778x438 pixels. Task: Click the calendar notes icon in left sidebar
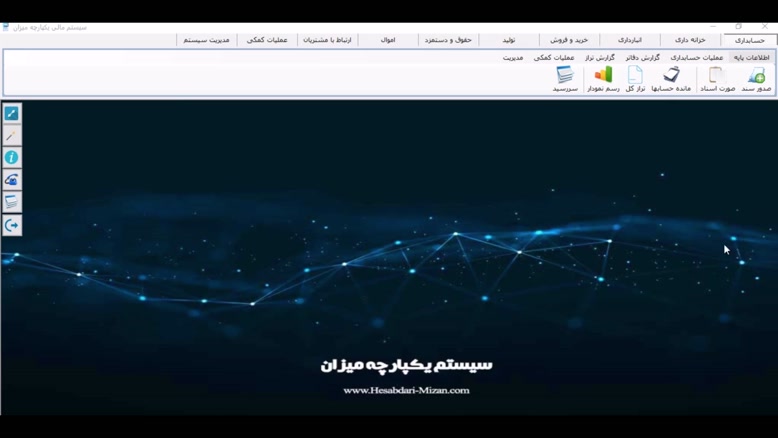tap(12, 202)
